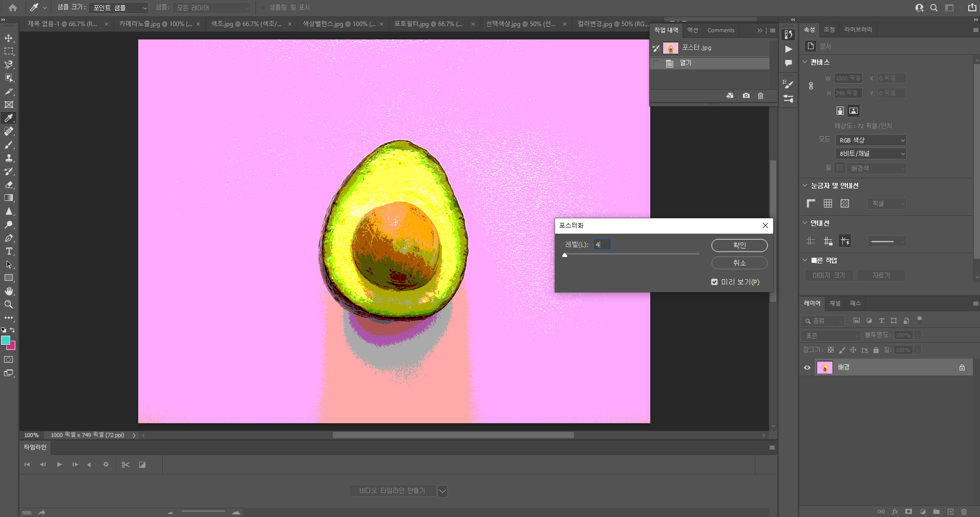The image size is (980, 517).
Task: Click the 레벨 value input field
Action: (x=602, y=245)
